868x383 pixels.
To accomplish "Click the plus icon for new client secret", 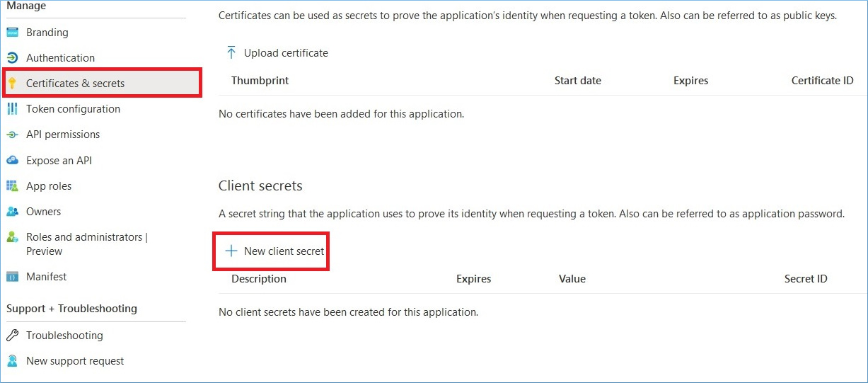I will pos(231,251).
